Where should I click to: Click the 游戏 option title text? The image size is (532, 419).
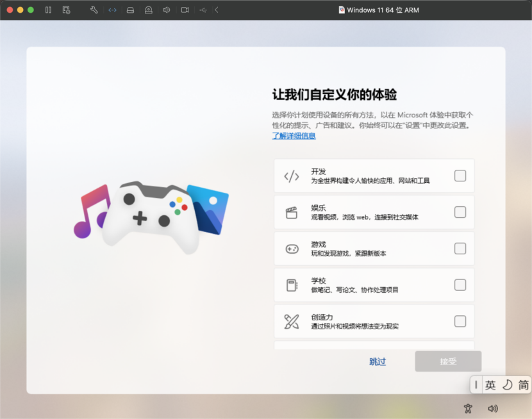pos(319,244)
